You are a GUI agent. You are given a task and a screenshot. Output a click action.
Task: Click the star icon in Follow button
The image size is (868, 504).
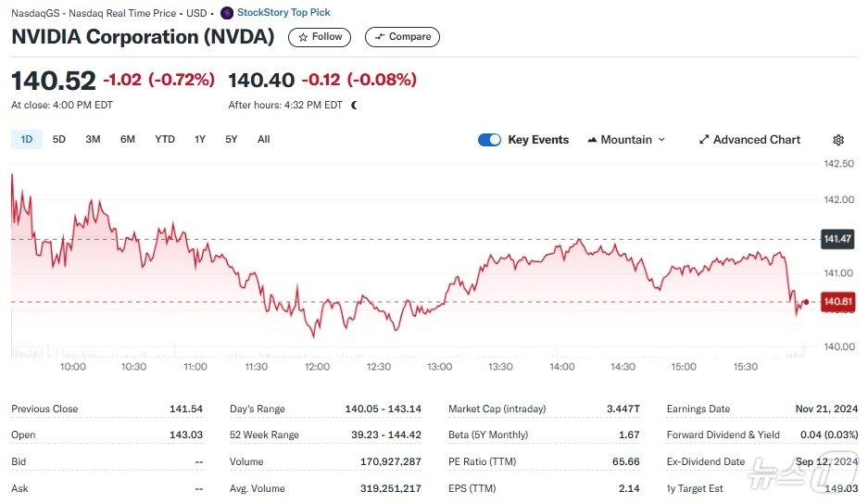pos(303,37)
